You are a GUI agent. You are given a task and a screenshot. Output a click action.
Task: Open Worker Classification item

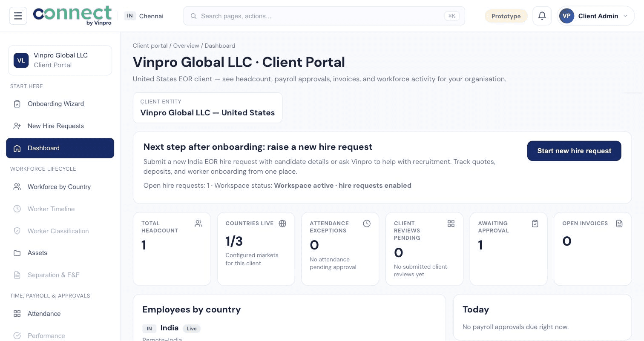tap(60, 231)
